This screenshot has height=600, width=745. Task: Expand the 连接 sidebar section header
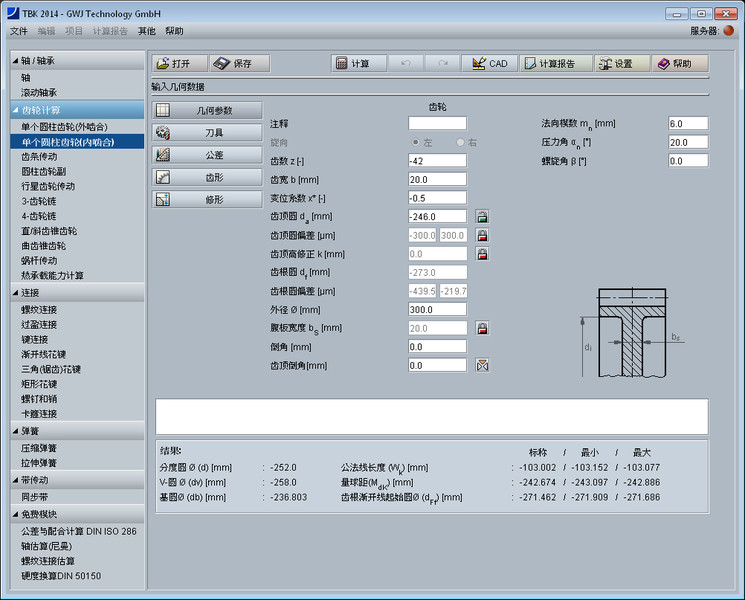tap(76, 293)
